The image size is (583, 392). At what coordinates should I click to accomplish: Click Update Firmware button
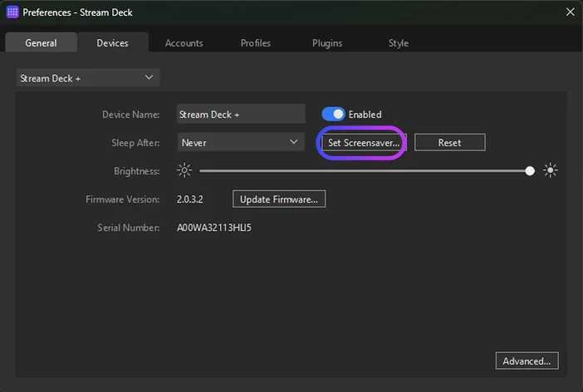click(279, 199)
